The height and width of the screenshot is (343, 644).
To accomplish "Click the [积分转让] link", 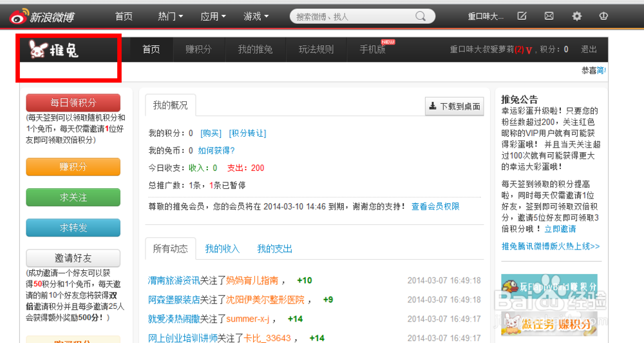I will coord(247,133).
